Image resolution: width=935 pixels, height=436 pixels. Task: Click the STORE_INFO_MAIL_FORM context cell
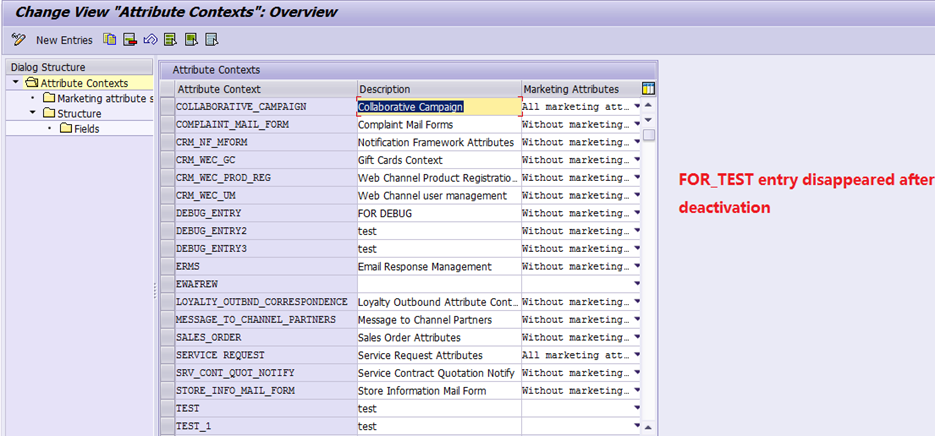point(266,391)
